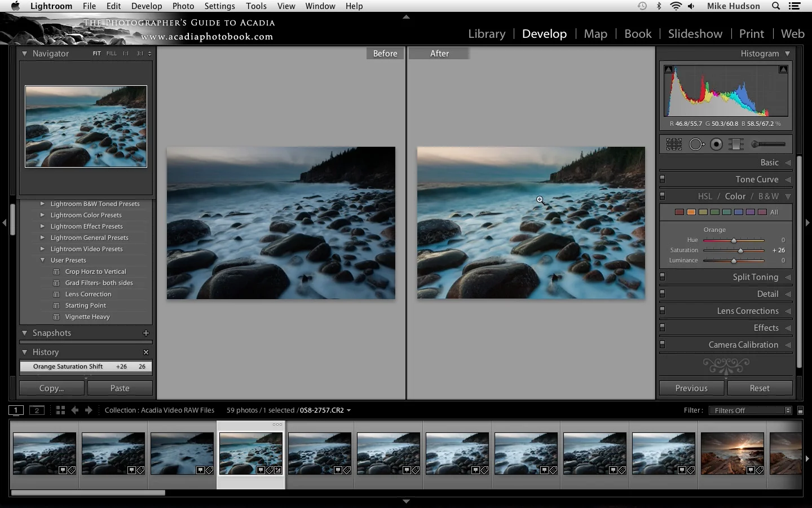The width and height of the screenshot is (812, 508).
Task: Switch to main window display 1
Action: (x=16, y=410)
